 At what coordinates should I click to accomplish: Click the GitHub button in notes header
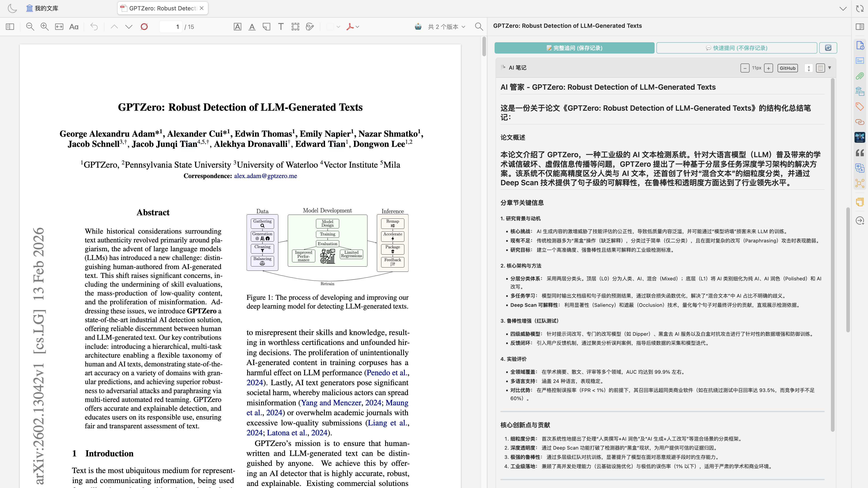788,68
